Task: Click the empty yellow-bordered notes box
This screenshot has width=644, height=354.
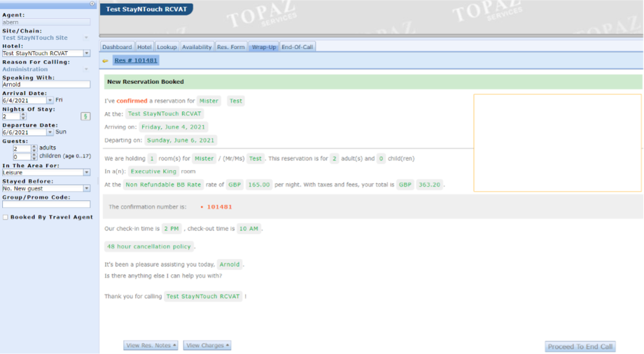Action: 557,143
